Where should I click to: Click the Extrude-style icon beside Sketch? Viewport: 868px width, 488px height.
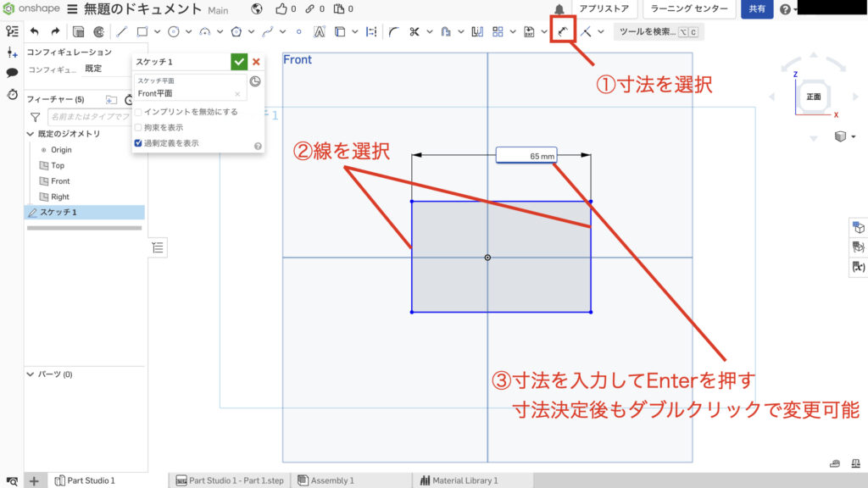coord(98,31)
